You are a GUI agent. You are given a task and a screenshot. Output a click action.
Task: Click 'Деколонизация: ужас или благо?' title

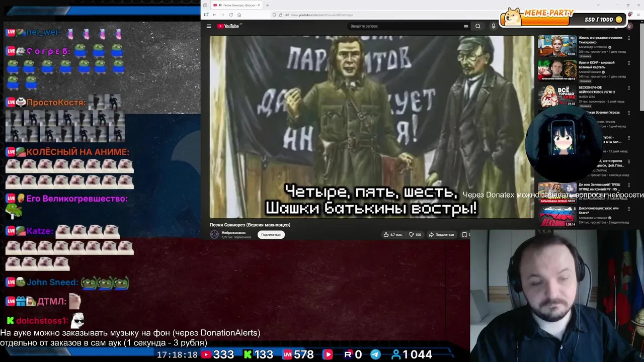(599, 210)
